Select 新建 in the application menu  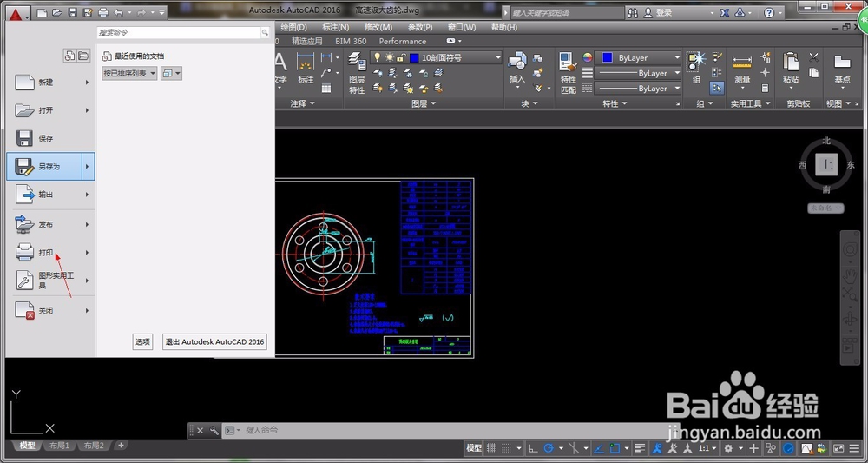(x=51, y=82)
